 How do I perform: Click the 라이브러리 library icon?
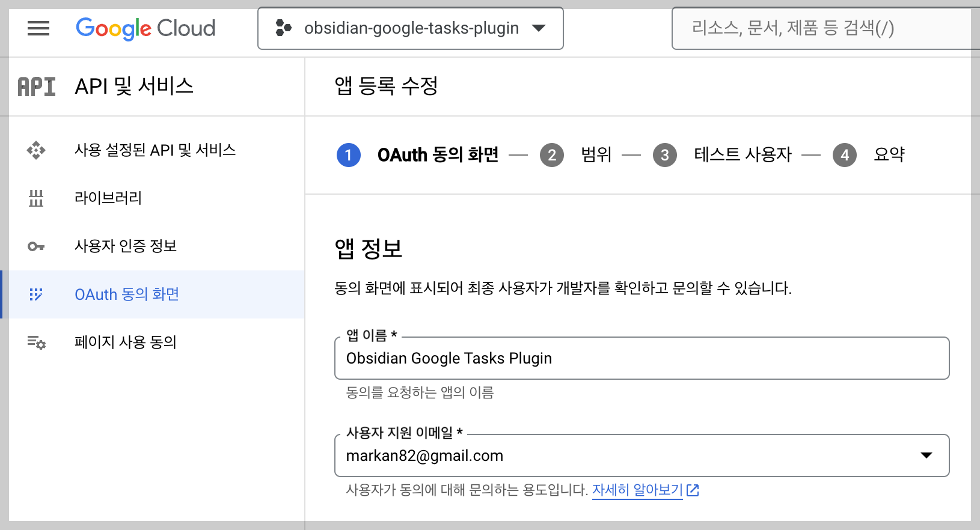pos(36,198)
